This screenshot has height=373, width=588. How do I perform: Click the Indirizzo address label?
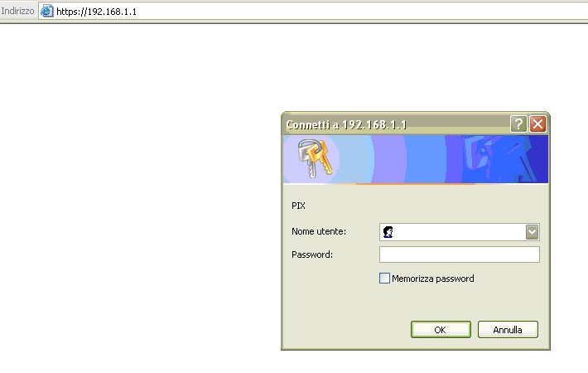tap(17, 11)
